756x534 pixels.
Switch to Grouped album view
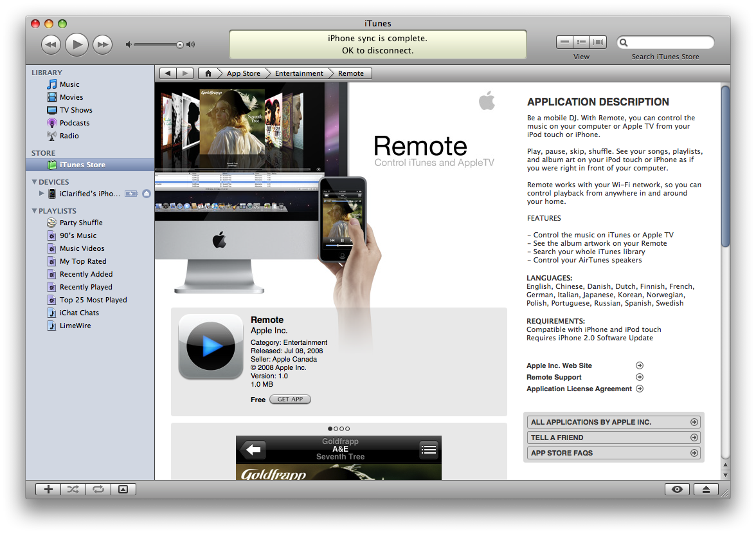(x=581, y=42)
